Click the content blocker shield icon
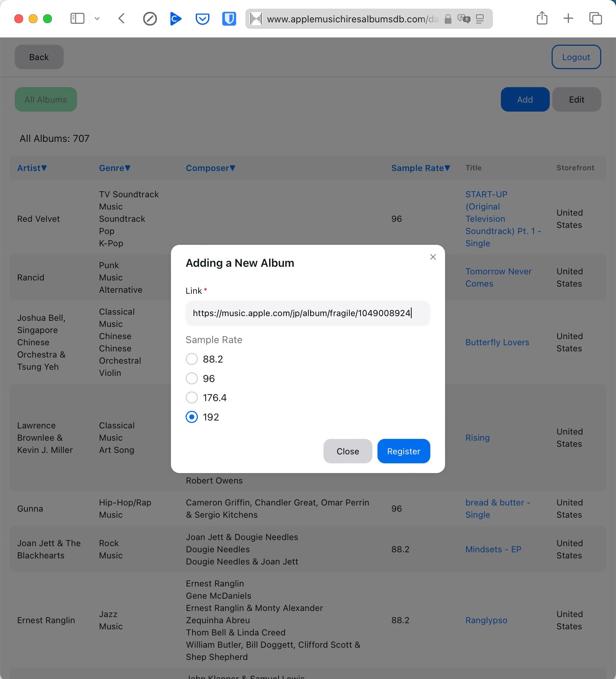Image resolution: width=616 pixels, height=679 pixels. coord(150,18)
